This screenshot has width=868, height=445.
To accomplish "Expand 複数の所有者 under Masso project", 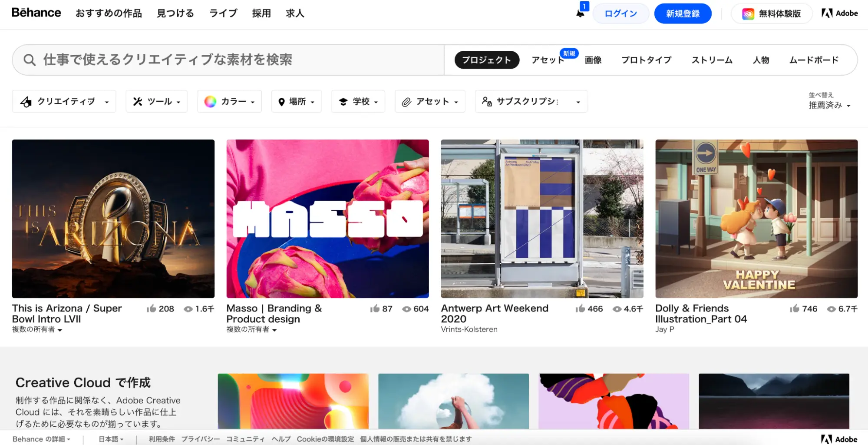I will pyautogui.click(x=251, y=329).
